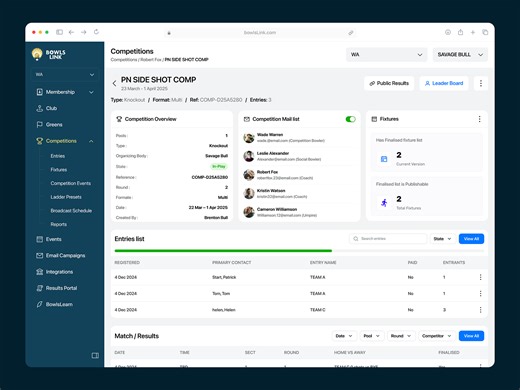
Task: Click browser share icon
Action: (x=460, y=32)
